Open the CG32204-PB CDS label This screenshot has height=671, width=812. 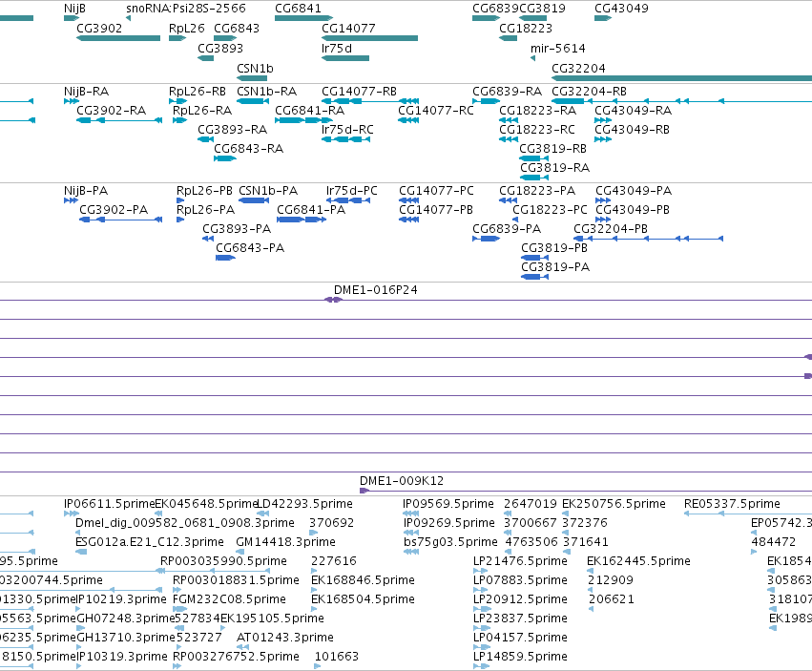(x=610, y=229)
